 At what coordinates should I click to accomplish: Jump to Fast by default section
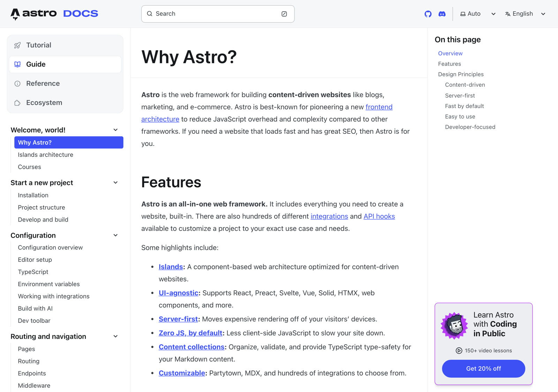point(465,106)
